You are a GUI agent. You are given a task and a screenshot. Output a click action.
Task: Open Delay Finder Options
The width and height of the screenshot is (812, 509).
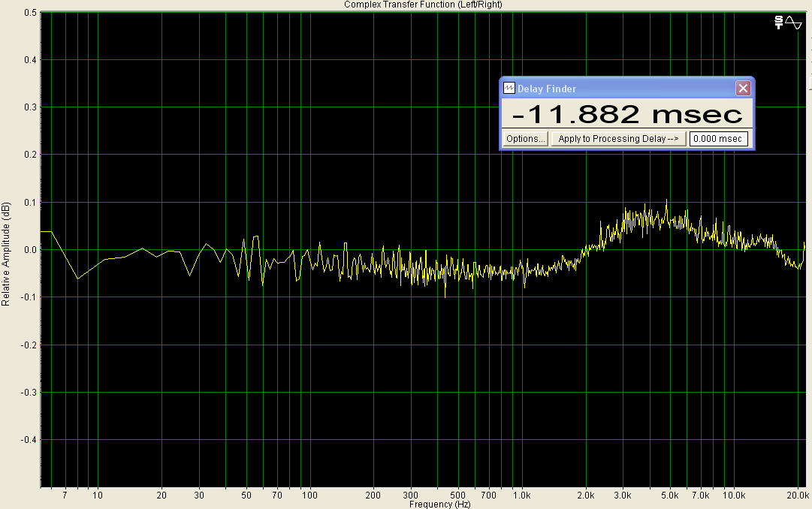click(x=526, y=139)
